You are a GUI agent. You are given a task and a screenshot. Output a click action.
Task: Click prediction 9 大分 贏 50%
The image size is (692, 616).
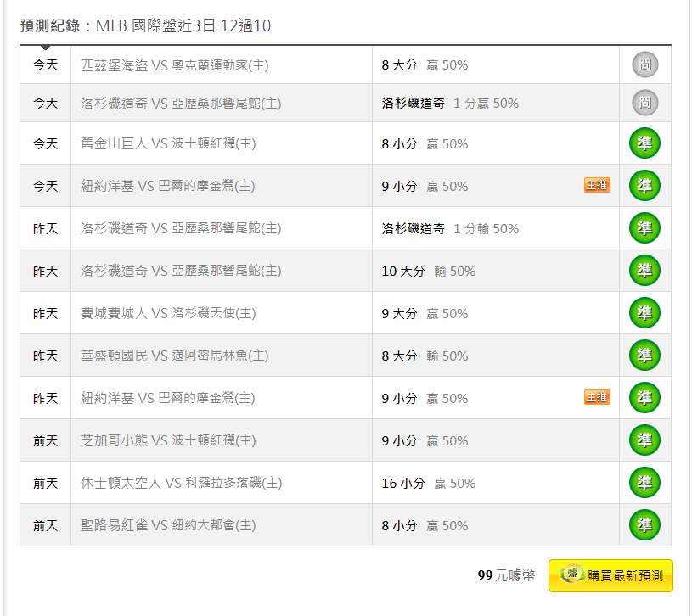point(425,313)
